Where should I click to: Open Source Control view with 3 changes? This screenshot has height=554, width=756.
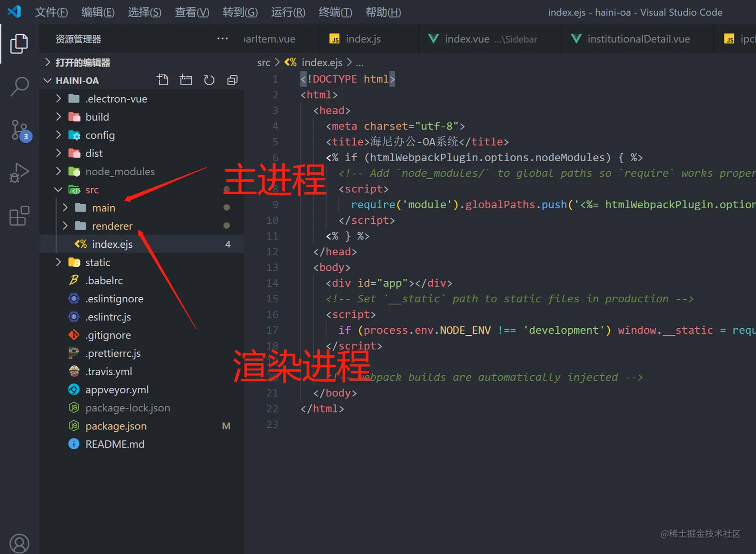pos(20,130)
